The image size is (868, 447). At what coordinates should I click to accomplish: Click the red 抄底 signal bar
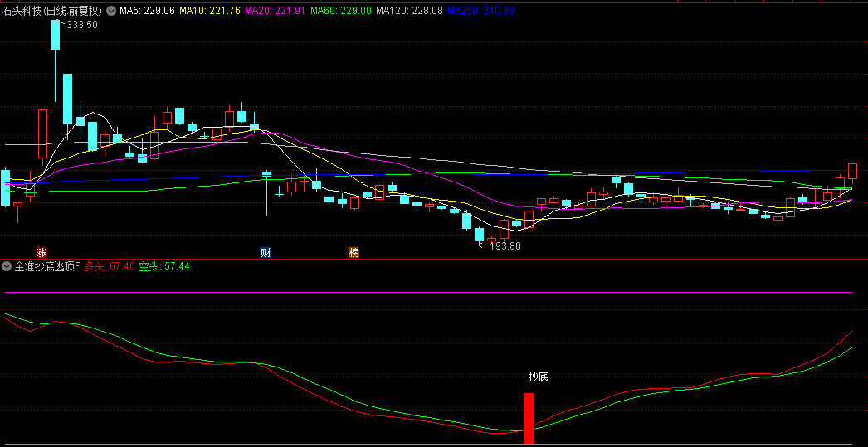(529, 418)
